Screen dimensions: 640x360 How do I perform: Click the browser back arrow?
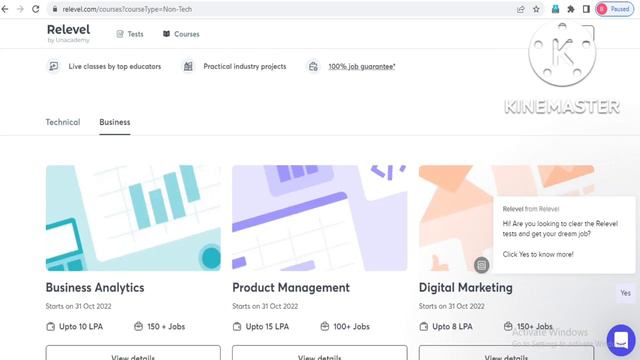coord(5,9)
